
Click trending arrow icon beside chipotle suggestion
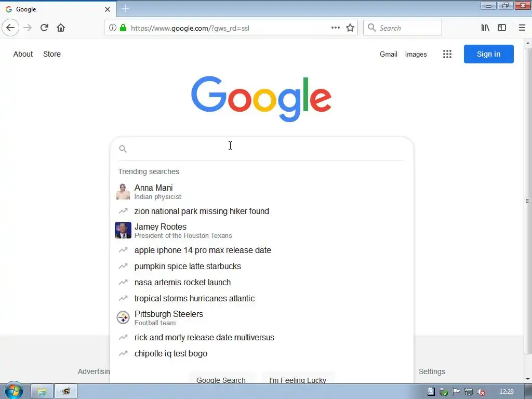point(123,353)
